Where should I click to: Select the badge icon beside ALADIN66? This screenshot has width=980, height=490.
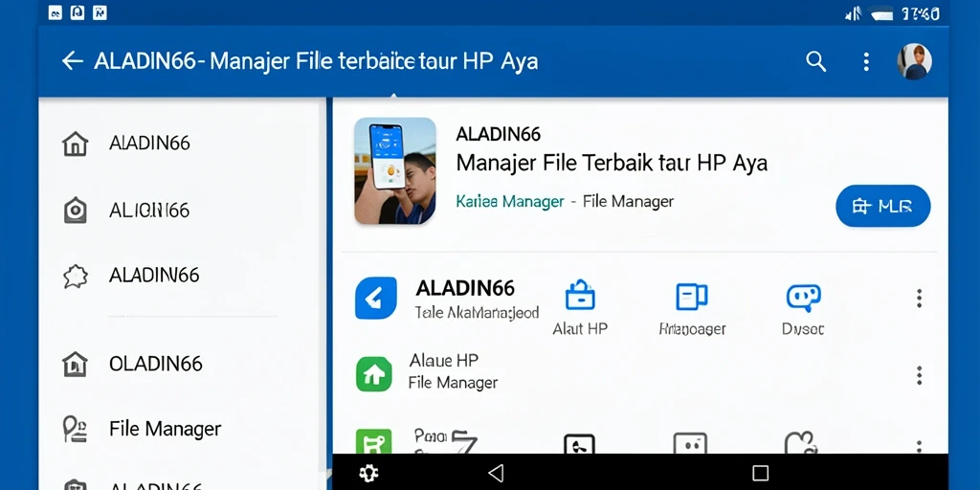click(75, 276)
